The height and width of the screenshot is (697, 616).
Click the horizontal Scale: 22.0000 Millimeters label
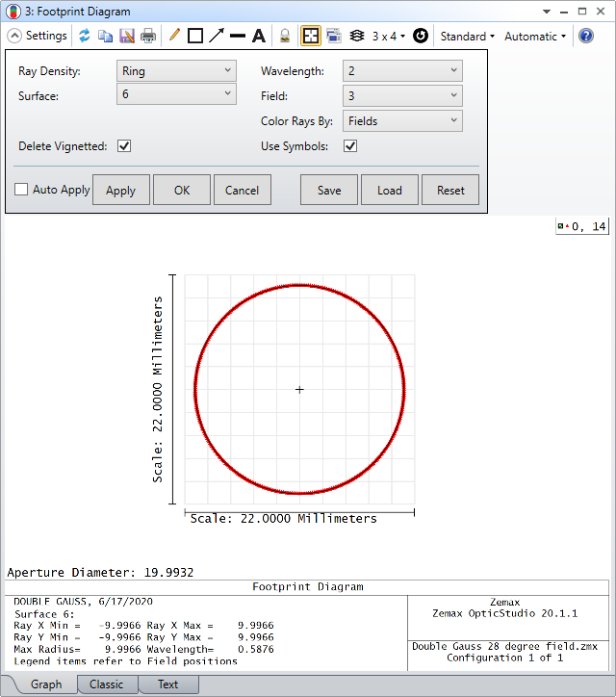pyautogui.click(x=283, y=518)
